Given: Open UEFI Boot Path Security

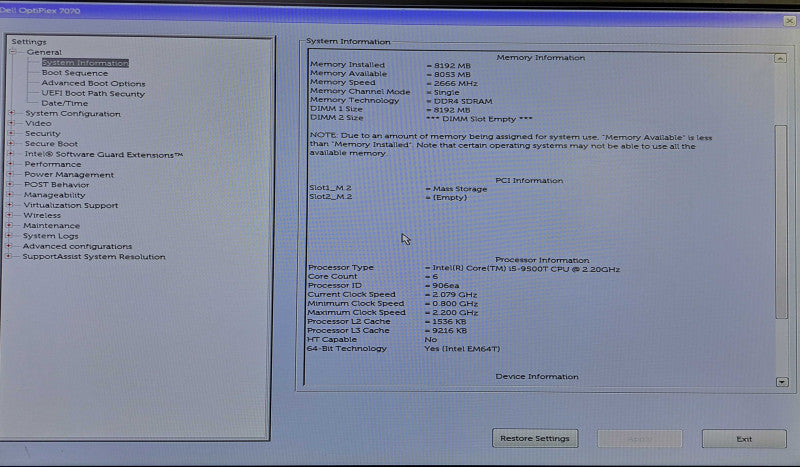Looking at the screenshot, I should point(93,93).
